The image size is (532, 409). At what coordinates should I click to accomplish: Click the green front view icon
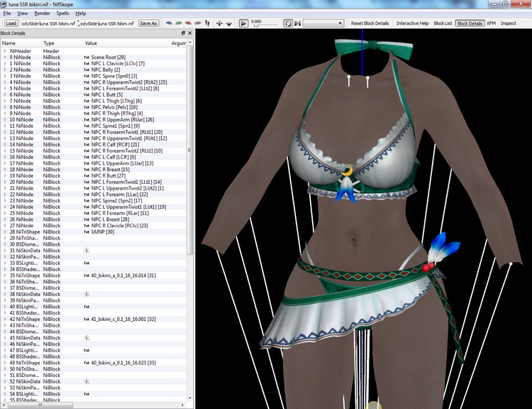point(179,23)
